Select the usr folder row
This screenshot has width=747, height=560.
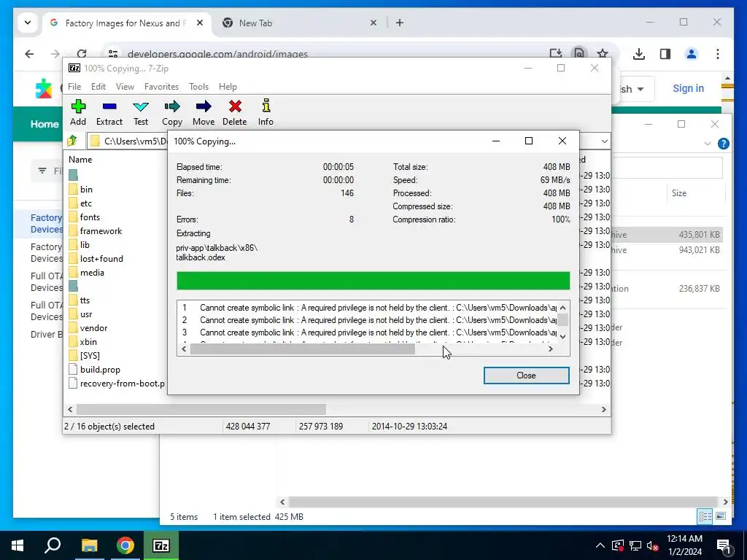[x=86, y=314]
